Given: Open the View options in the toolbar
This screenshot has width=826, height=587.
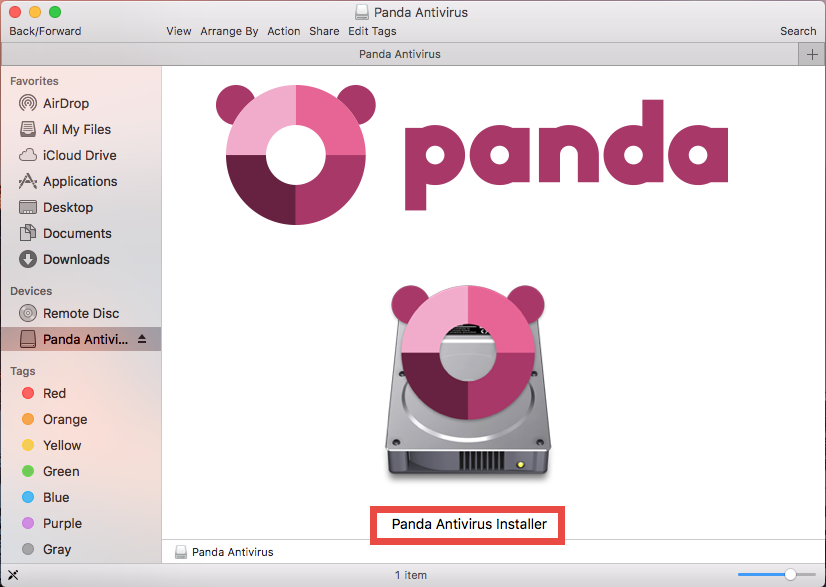Looking at the screenshot, I should coord(178,31).
